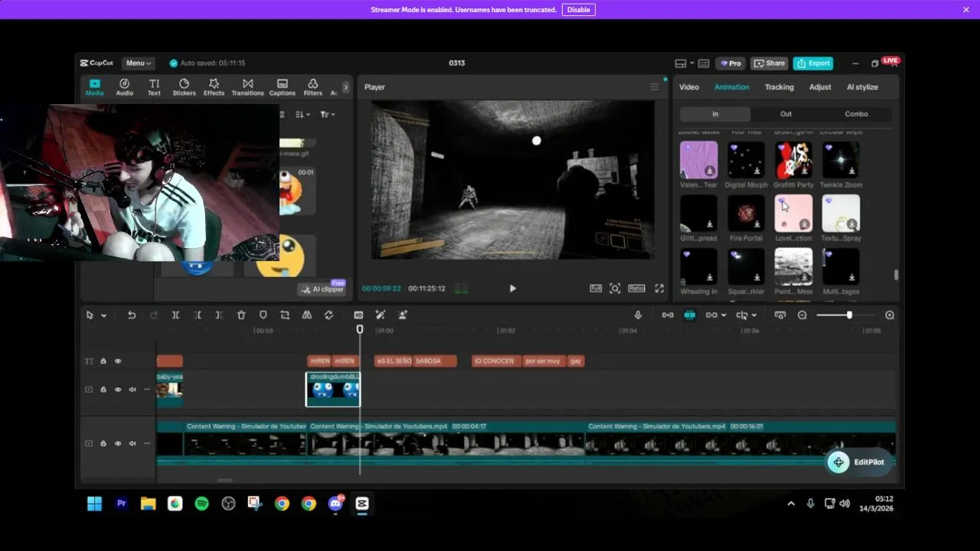
Task: Select the Animation tab
Action: [732, 87]
